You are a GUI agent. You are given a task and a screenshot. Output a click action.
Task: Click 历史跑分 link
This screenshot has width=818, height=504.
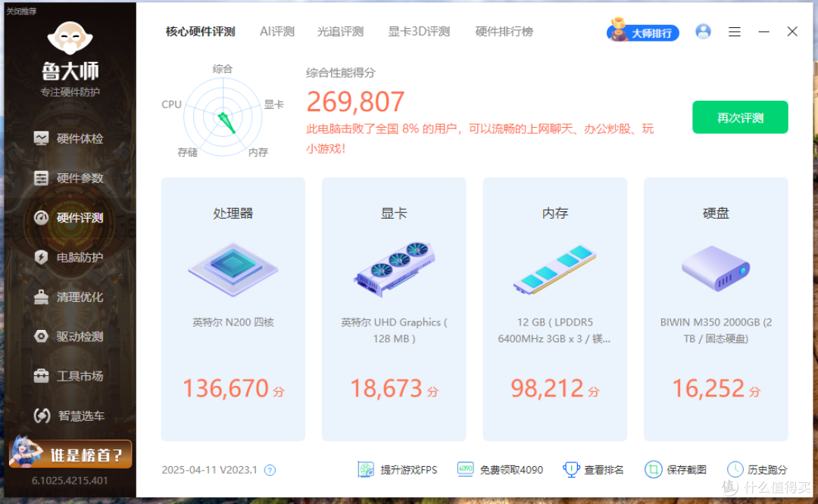(x=766, y=470)
